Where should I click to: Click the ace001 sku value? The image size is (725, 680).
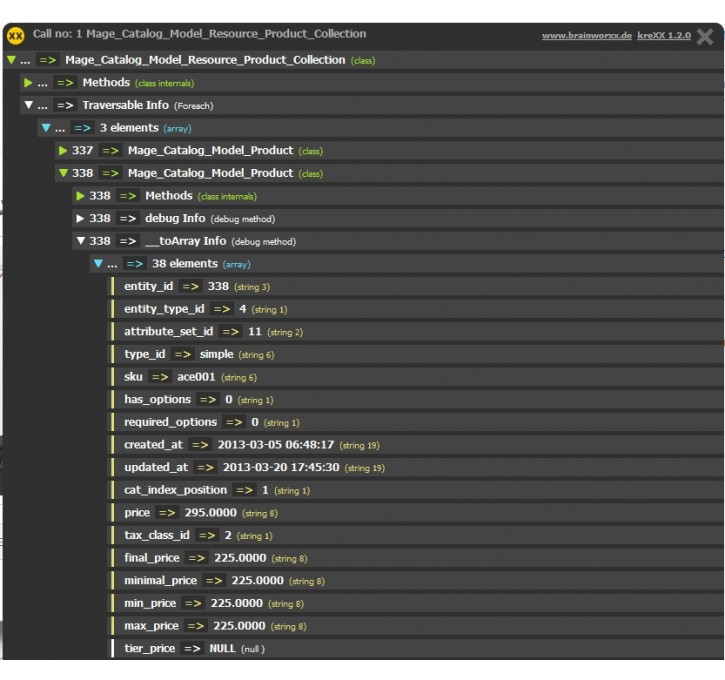coord(196,377)
